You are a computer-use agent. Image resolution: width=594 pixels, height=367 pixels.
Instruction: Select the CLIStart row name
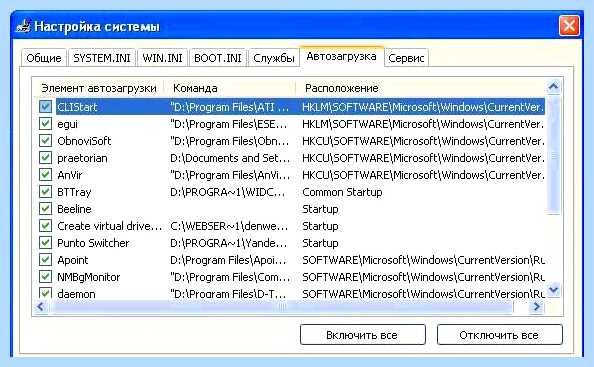click(77, 107)
